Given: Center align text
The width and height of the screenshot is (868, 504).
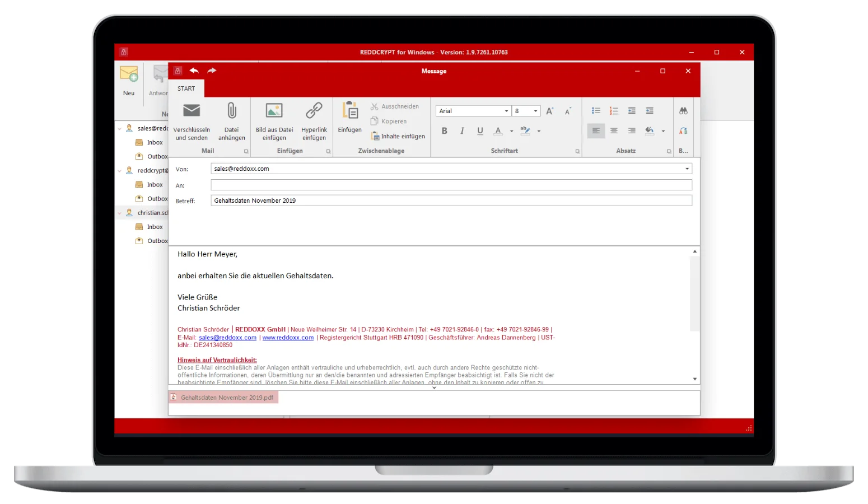Looking at the screenshot, I should coord(614,130).
